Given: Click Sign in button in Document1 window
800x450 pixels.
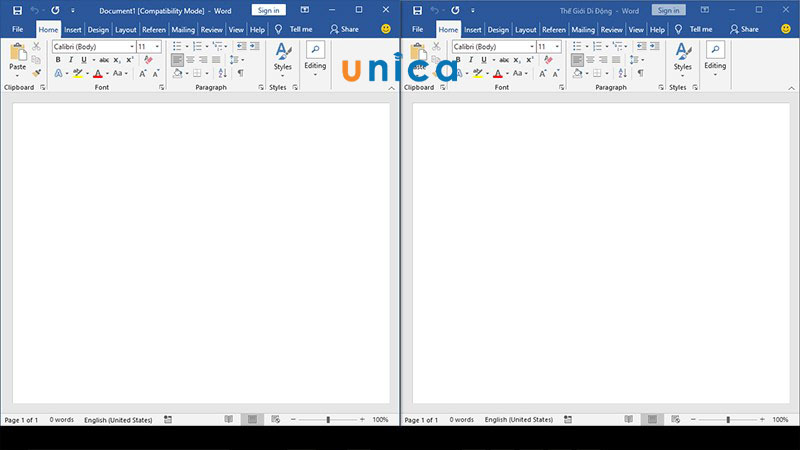Looking at the screenshot, I should [x=269, y=10].
